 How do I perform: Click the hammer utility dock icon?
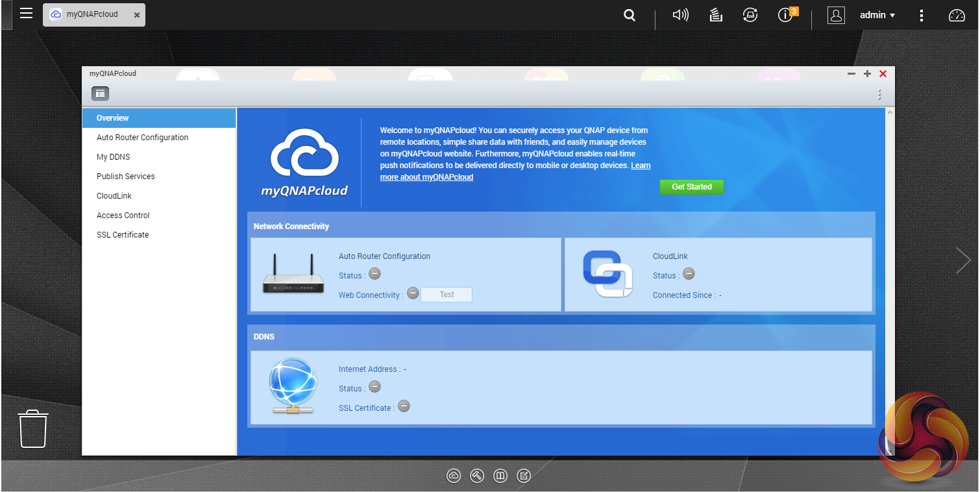[477, 476]
